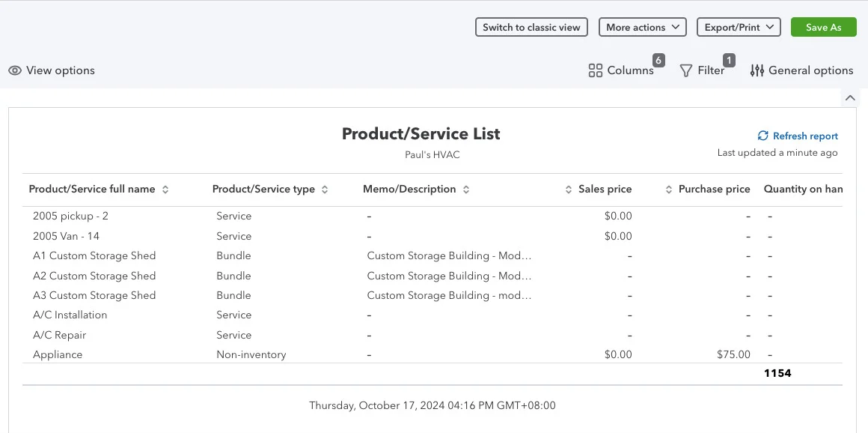Open the More actions dropdown
The height and width of the screenshot is (433, 868).
tap(643, 27)
